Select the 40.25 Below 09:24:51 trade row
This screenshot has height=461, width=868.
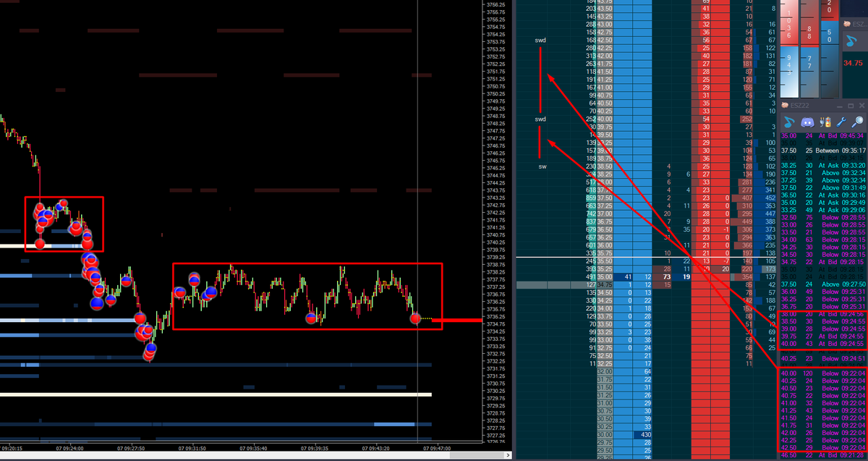[x=822, y=358]
